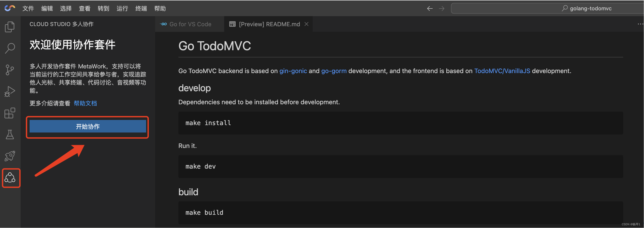This screenshot has height=228, width=644.
Task: Open the Extensions blocks icon
Action: pos(10,113)
